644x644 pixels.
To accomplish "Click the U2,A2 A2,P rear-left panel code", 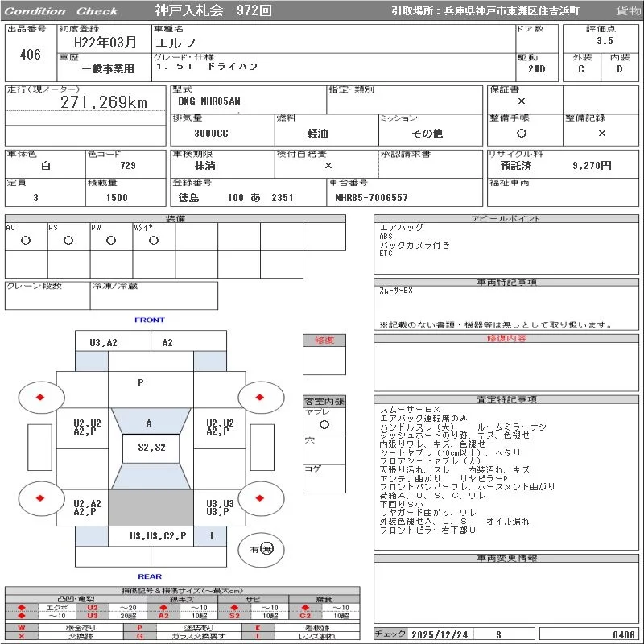I will click(x=87, y=508).
